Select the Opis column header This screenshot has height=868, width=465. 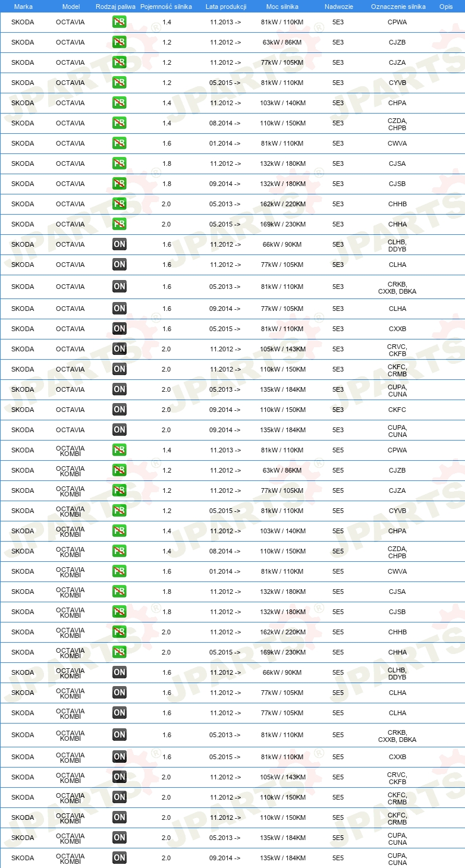tap(445, 7)
